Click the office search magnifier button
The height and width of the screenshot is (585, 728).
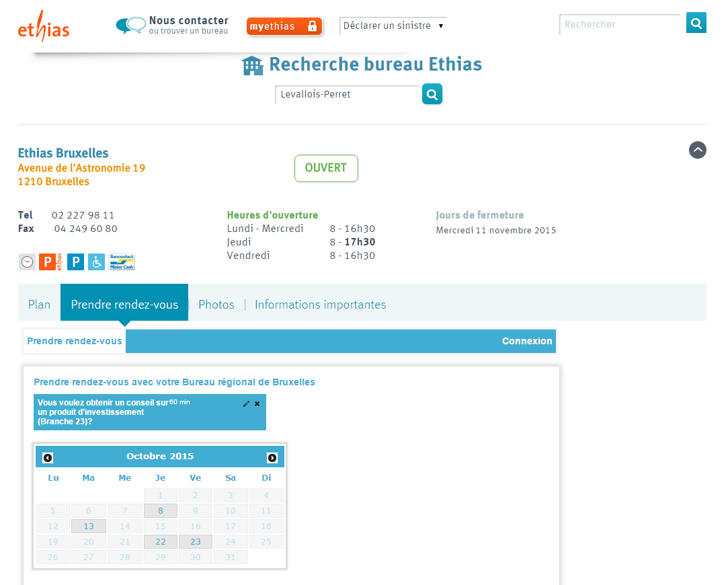pyautogui.click(x=432, y=94)
